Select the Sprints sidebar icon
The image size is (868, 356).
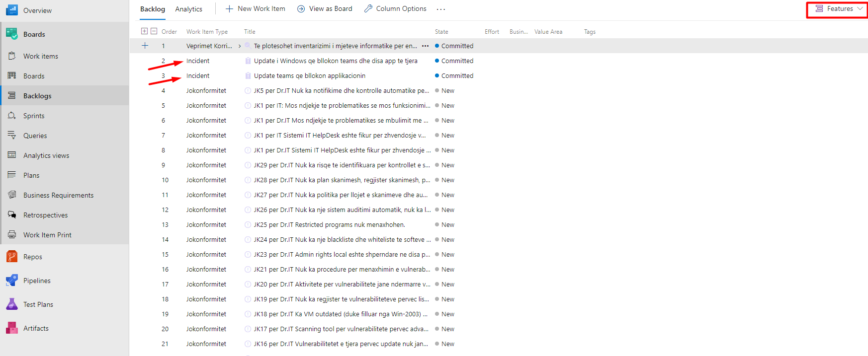tap(12, 116)
